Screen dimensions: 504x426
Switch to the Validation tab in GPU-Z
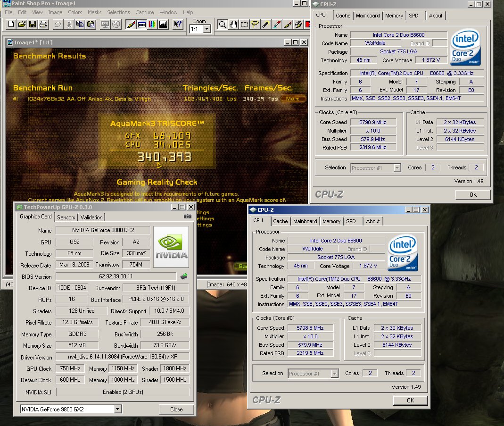(91, 217)
